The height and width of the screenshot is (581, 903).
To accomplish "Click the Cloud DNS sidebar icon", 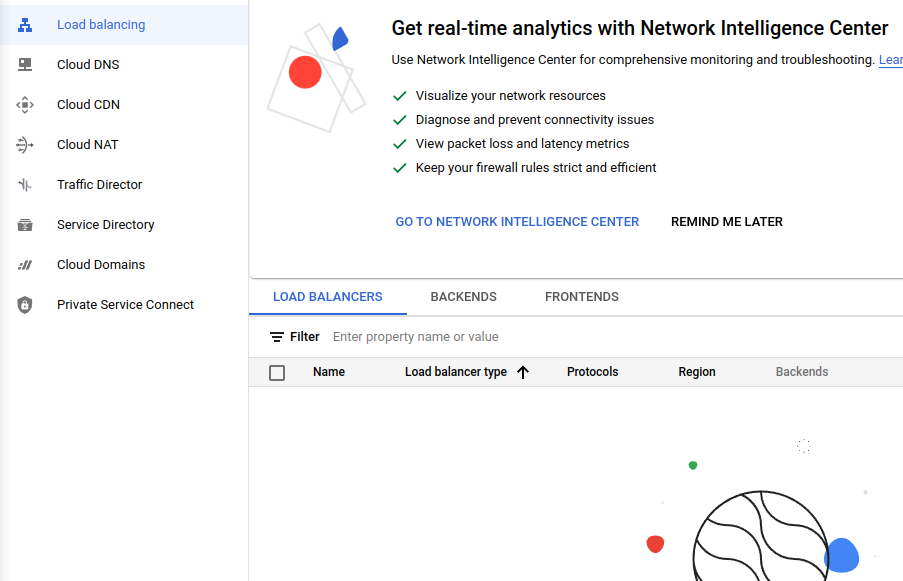I will [x=25, y=64].
